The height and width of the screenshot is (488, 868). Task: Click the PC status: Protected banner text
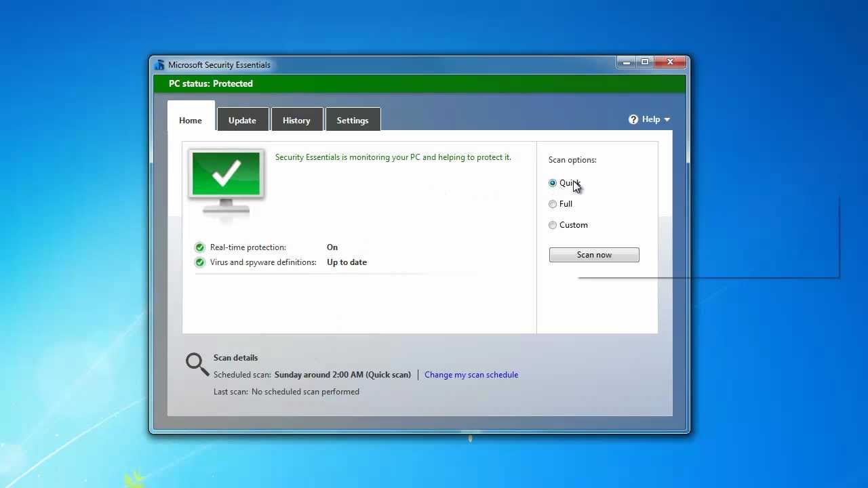(211, 83)
